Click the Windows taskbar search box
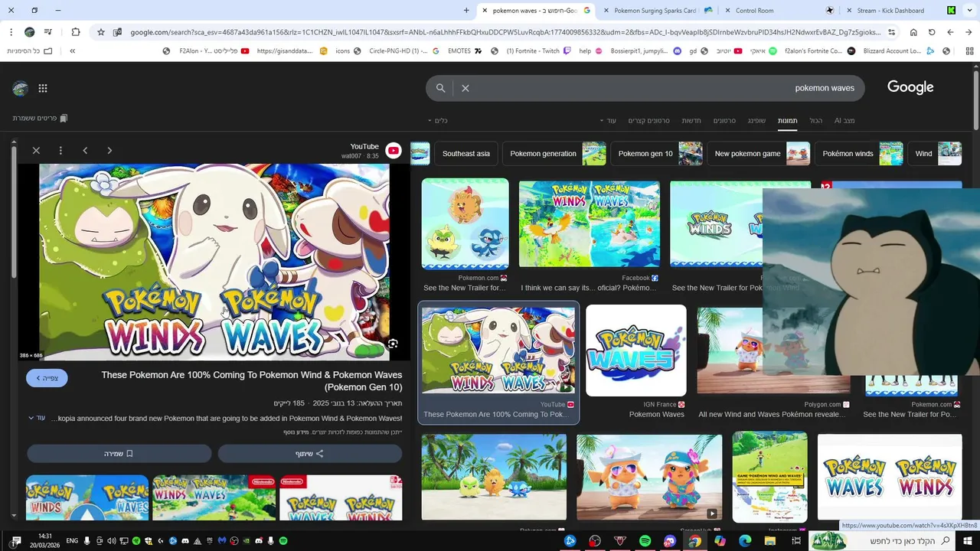Viewport: 980px width, 551px height. click(883, 541)
